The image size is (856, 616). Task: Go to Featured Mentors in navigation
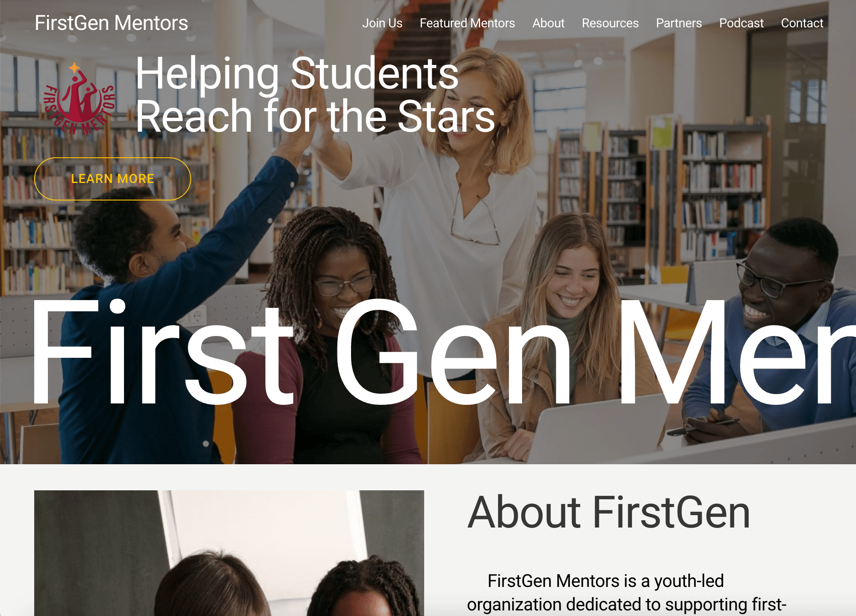coord(467,23)
